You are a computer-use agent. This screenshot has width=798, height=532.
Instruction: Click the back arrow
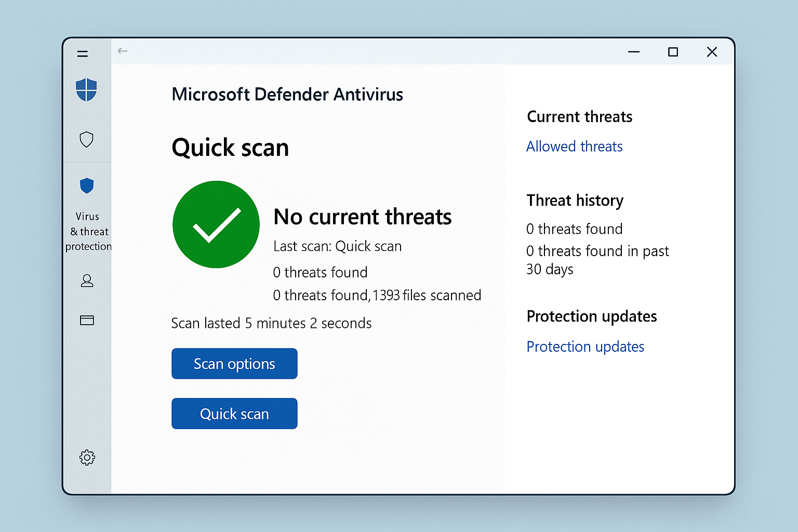(122, 51)
